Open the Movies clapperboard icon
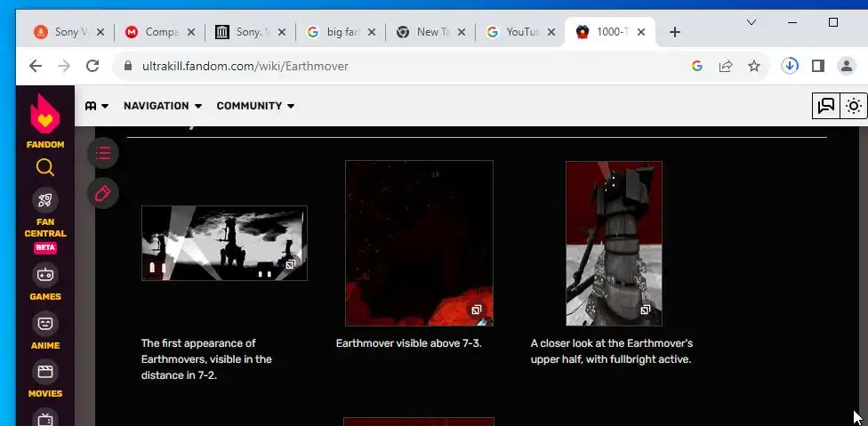The height and width of the screenshot is (426, 868). tap(44, 371)
